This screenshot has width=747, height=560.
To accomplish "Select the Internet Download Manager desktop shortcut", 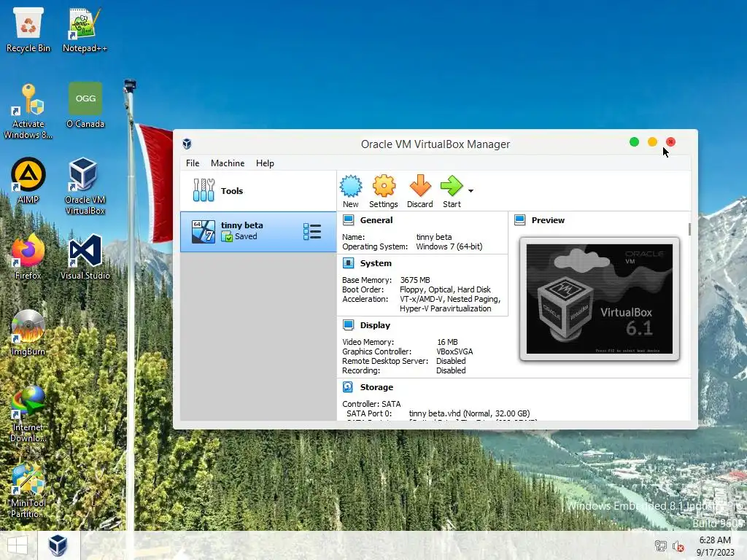I will click(28, 414).
